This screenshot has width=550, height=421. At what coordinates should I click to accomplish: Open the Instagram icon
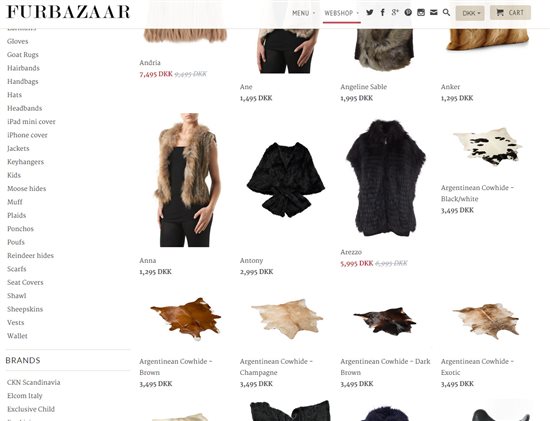pos(421,13)
